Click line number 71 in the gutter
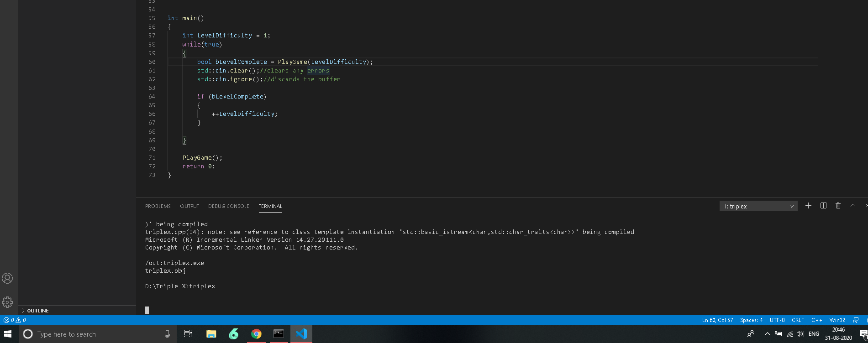Screen dimensions: 868x343 coord(152,158)
